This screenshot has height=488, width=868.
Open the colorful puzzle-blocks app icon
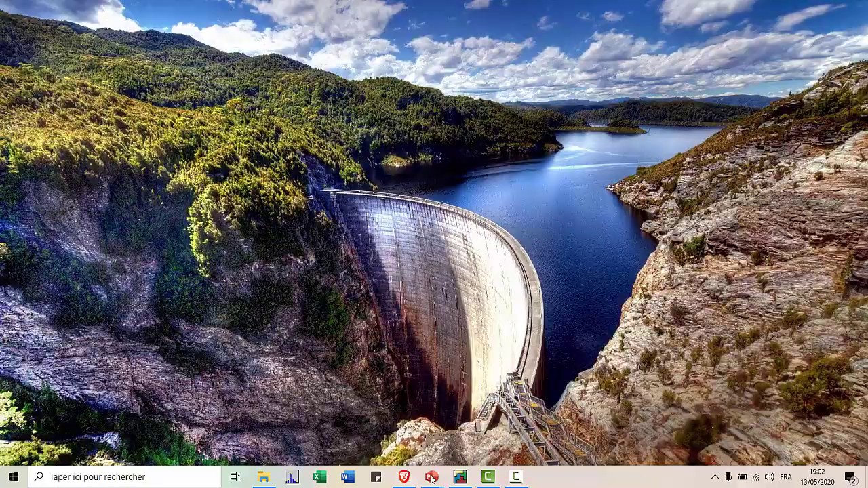click(460, 476)
